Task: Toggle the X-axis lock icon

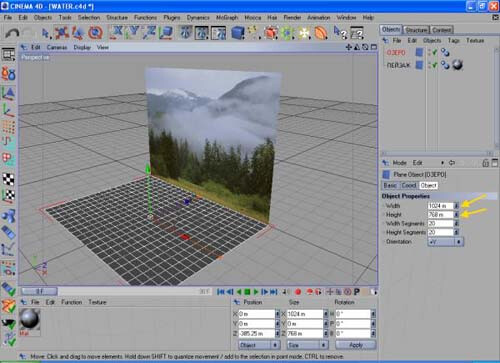Action: click(x=117, y=32)
